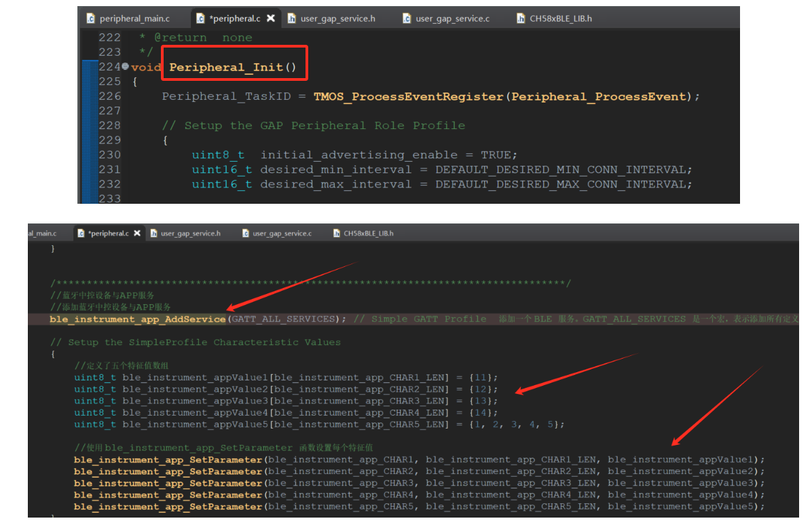Click ble_instrument_app_CHAR2_LEN in appValue2 declaration
This screenshot has width=812, height=523.
tap(358, 389)
